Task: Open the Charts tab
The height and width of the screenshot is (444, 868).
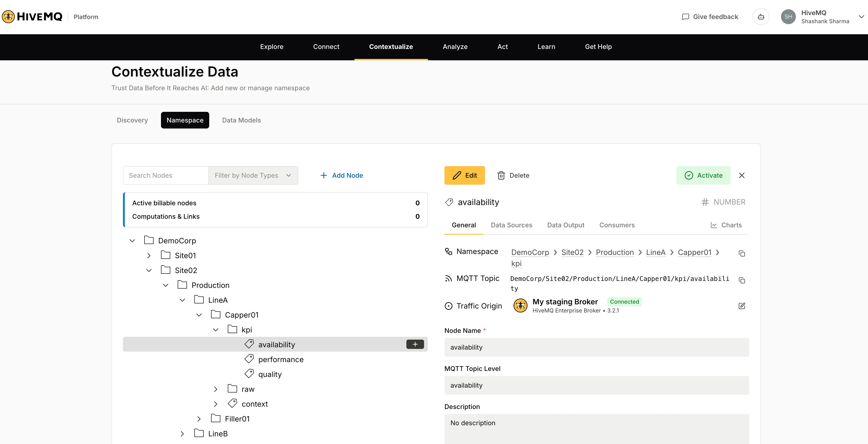Action: click(726, 225)
